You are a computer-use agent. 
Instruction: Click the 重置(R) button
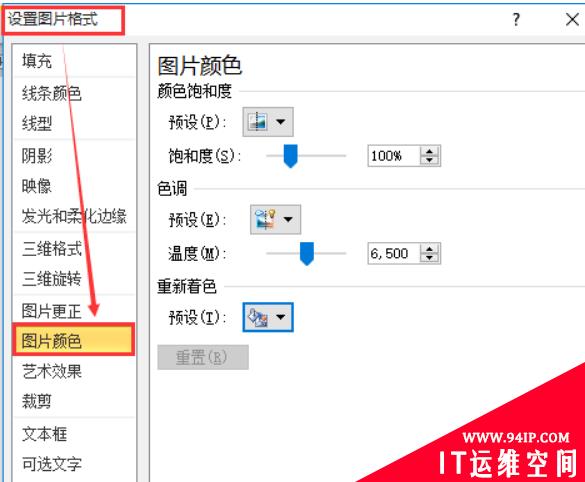[203, 357]
